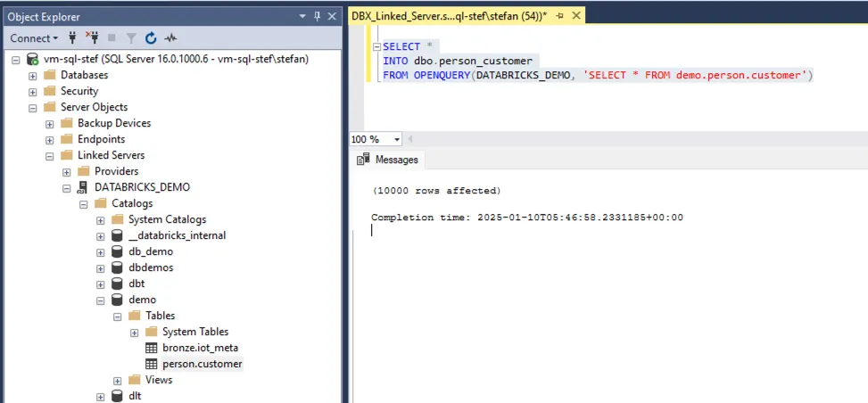Select the bronze.iot_meta table
Image resolution: width=868 pixels, height=403 pixels.
(x=200, y=348)
